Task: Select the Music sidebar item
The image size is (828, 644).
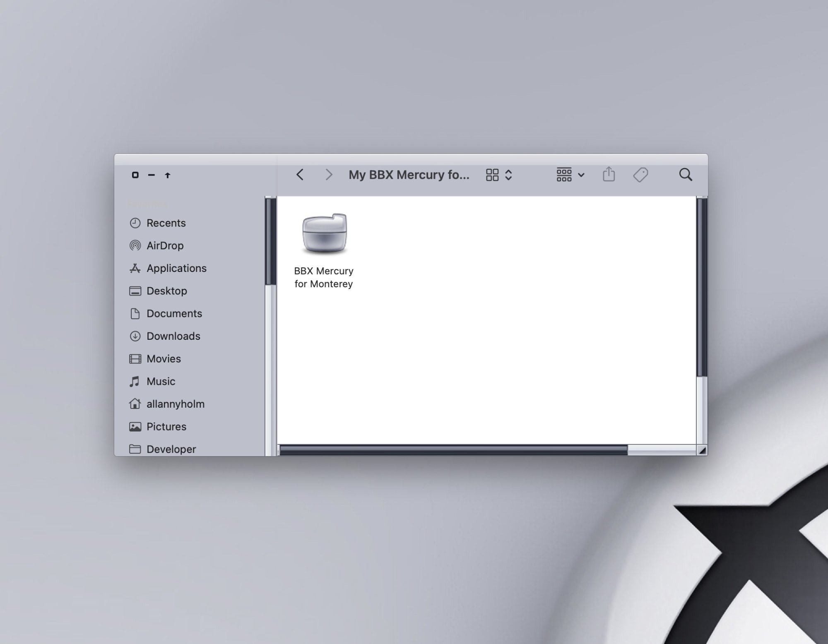Action: tap(161, 381)
